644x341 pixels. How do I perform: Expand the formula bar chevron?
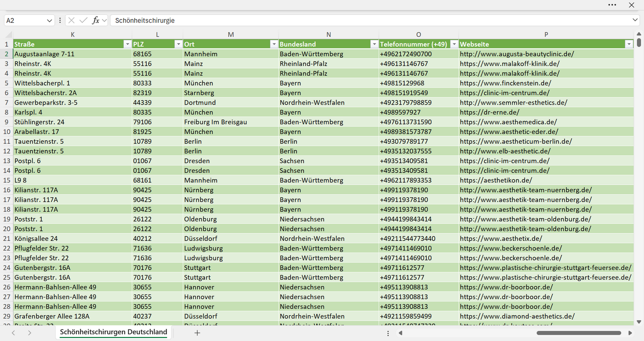[635, 20]
